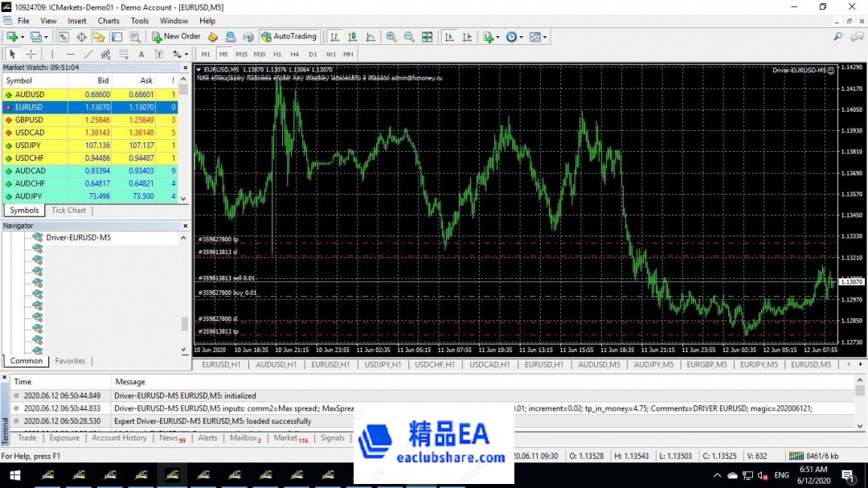This screenshot has height=488, width=868.
Task: Tile the chart windows
Action: point(427,37)
